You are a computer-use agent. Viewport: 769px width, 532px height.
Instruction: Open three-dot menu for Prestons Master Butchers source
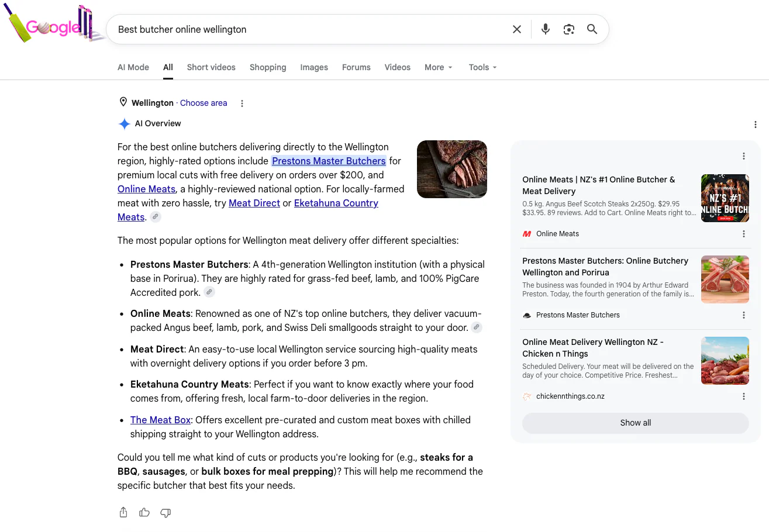point(744,315)
